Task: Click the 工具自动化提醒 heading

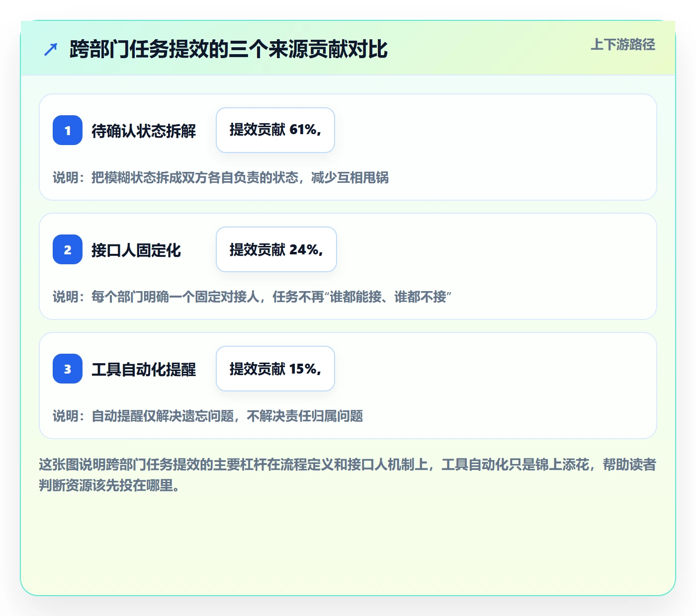Action: (x=144, y=369)
